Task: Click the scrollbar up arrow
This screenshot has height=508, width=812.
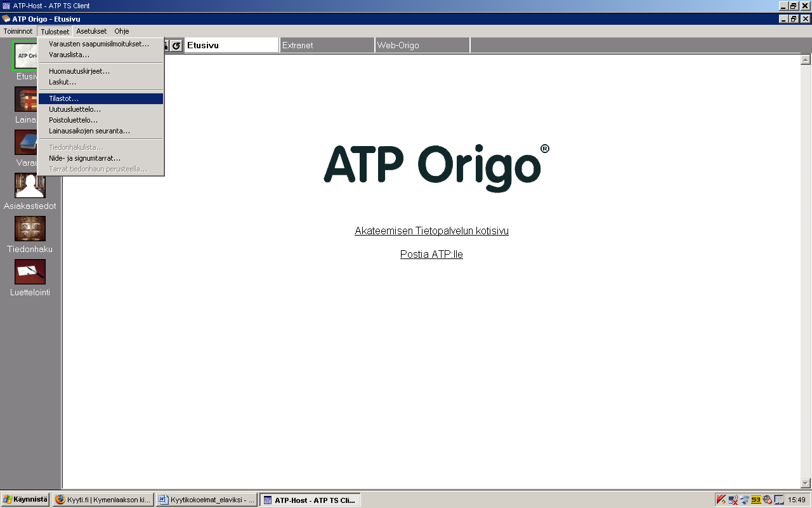Action: [x=806, y=60]
